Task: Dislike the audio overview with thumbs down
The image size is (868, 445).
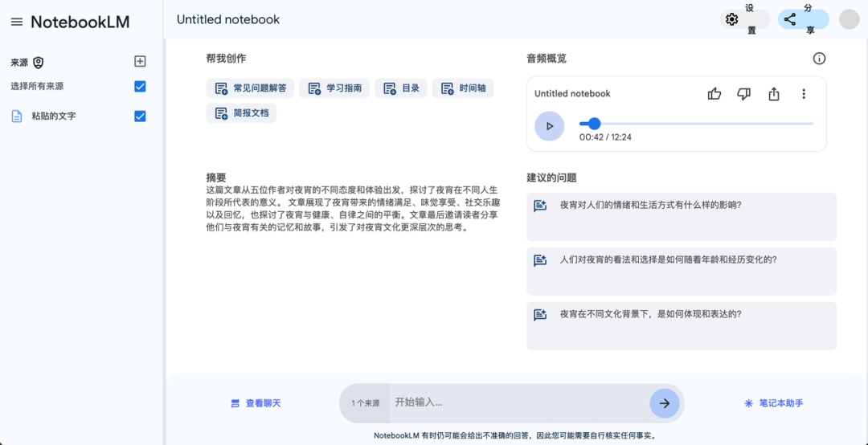Action: [744, 93]
